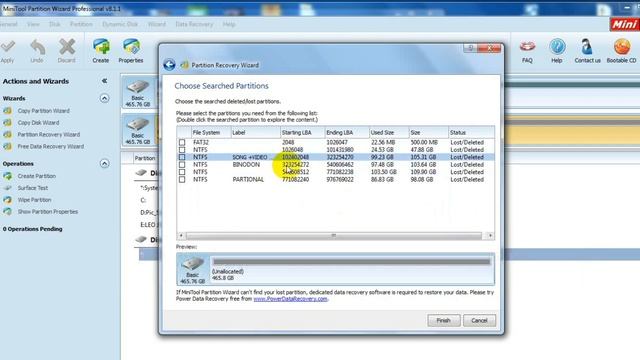Click the Ending LBA column header

pyautogui.click(x=347, y=133)
